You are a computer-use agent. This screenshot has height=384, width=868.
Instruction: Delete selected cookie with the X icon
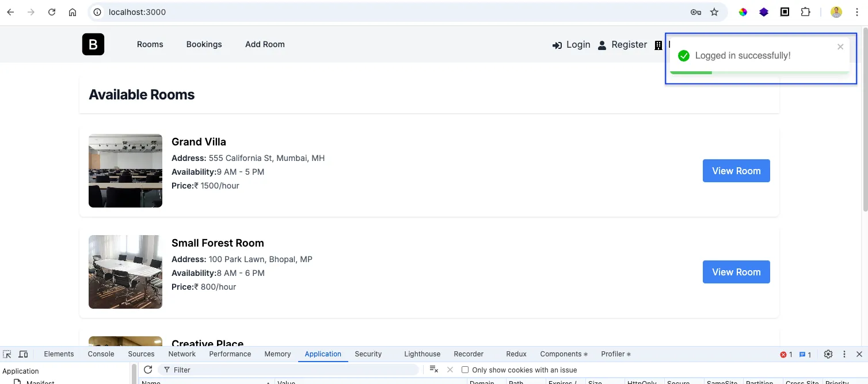[x=450, y=370]
